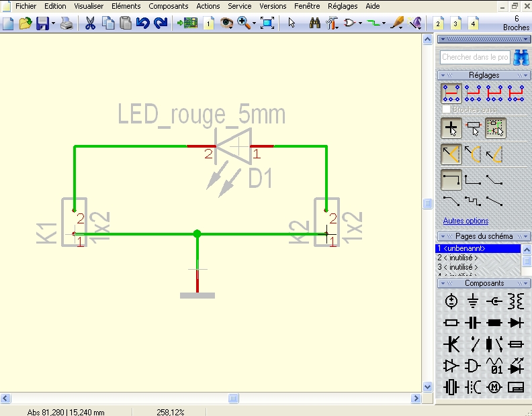
Task: Open the Fichier menu
Action: click(26, 6)
